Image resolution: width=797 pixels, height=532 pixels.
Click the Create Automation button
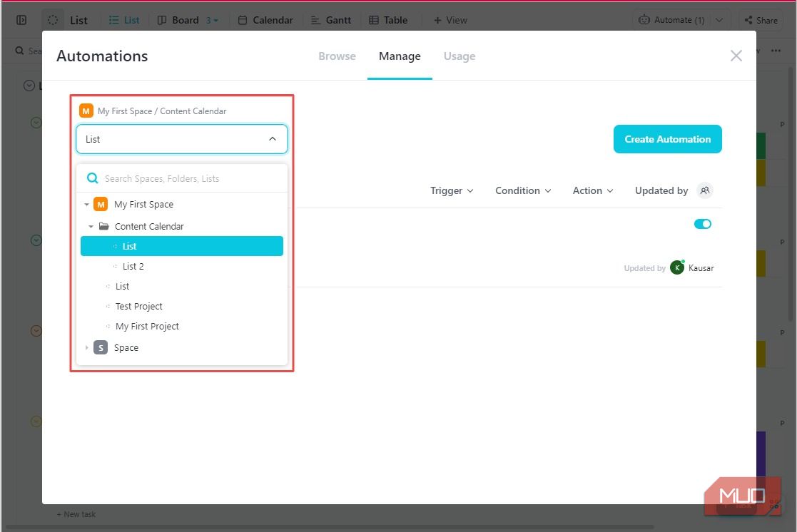[667, 139]
